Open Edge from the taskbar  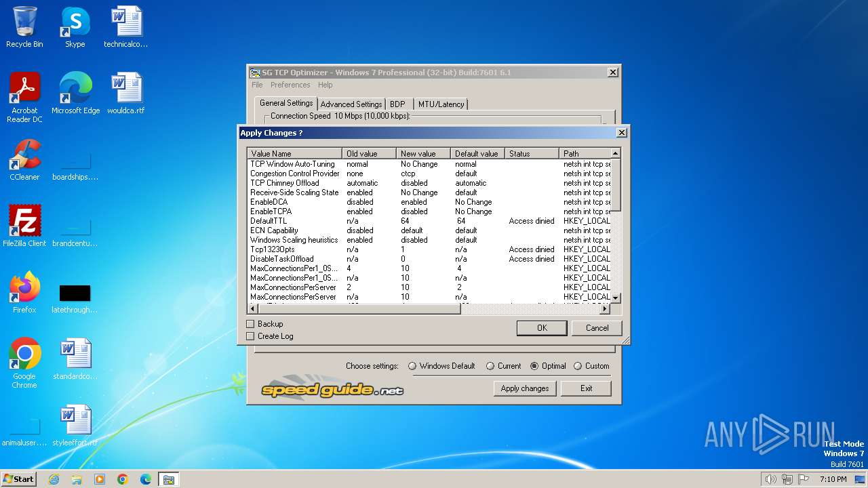click(x=146, y=479)
